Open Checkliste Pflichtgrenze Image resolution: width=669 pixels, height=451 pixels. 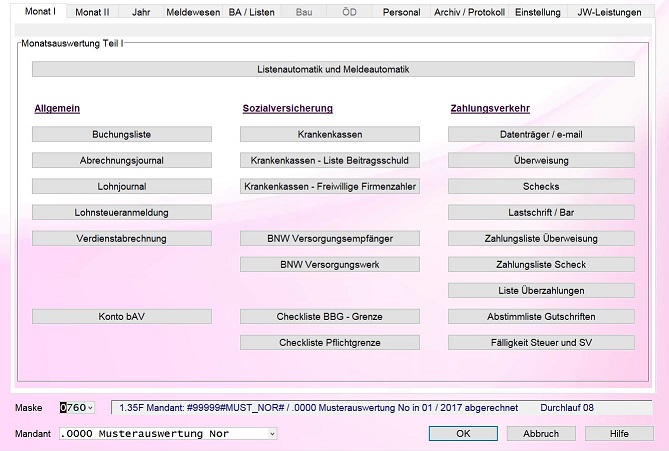point(330,343)
